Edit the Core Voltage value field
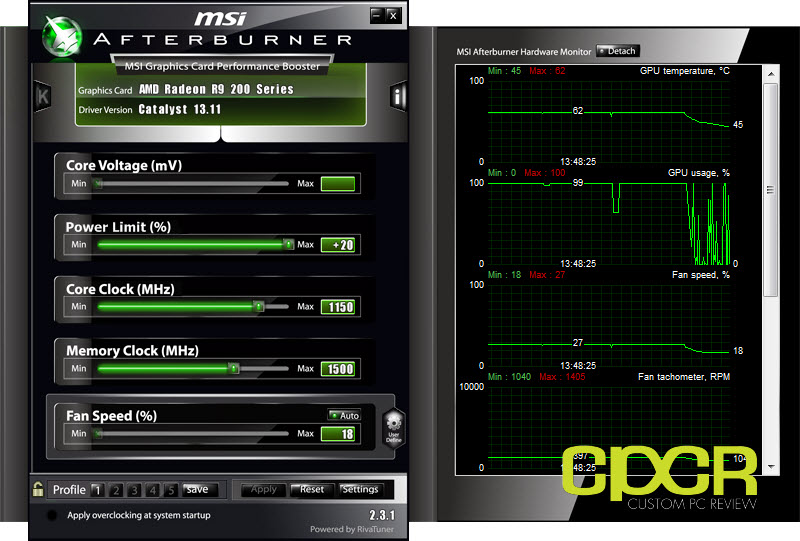 point(338,184)
